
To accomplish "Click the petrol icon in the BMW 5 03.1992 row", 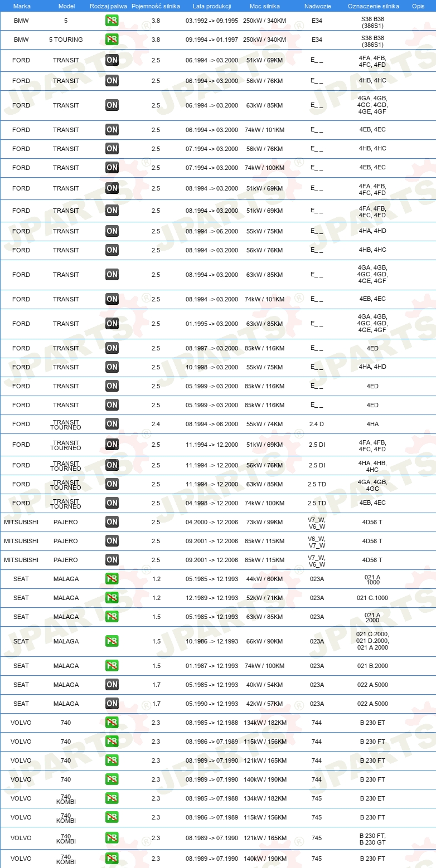I will (112, 21).
